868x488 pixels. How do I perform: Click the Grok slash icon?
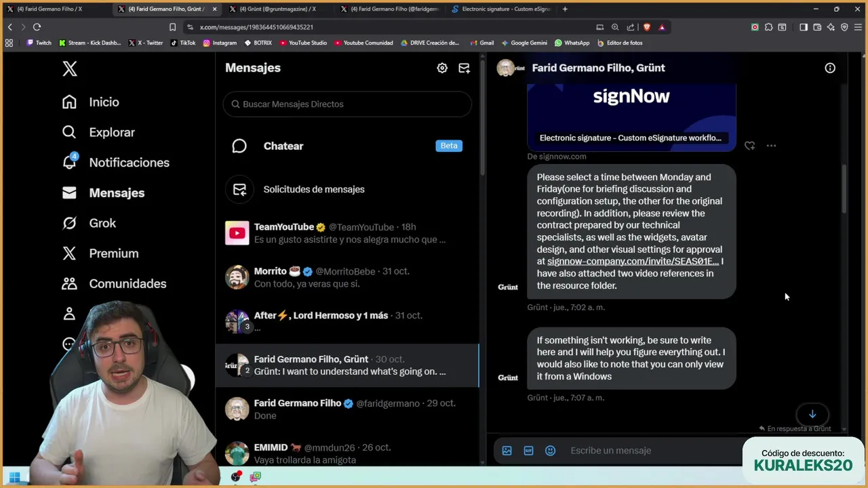[x=69, y=223]
